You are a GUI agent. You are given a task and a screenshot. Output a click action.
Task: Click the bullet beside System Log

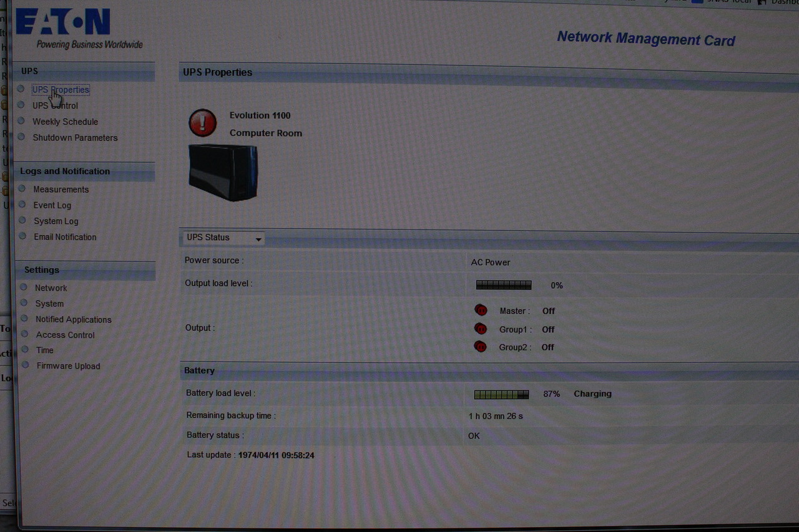click(x=22, y=220)
